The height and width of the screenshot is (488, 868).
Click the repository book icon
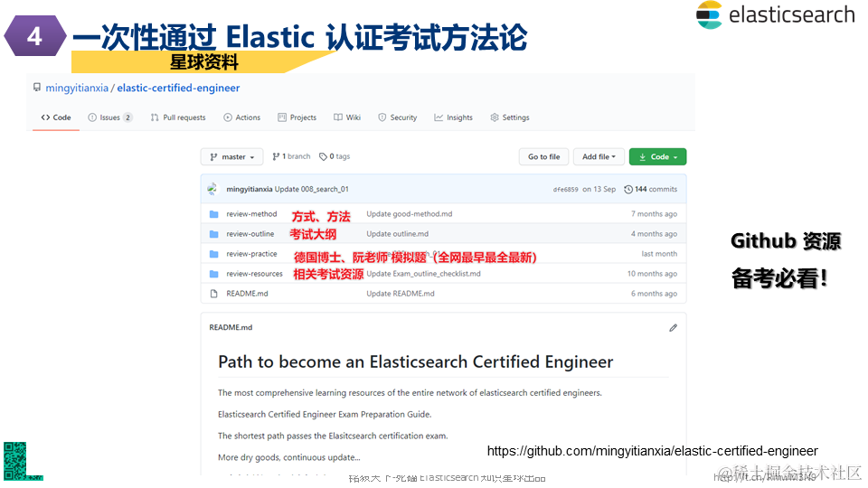(x=37, y=88)
